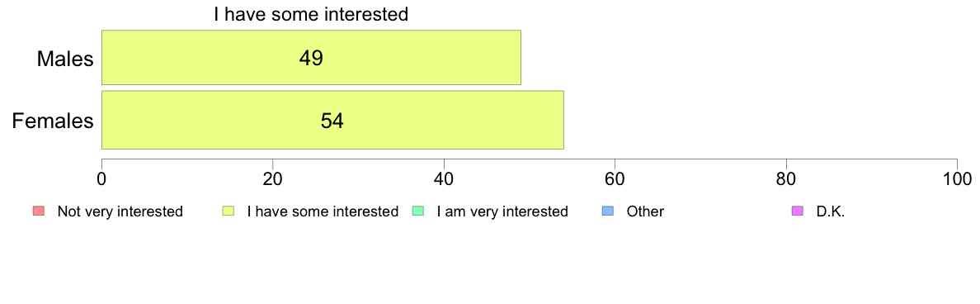Click the value 54 in Females bar
The height and width of the screenshot is (304, 980).
[332, 121]
